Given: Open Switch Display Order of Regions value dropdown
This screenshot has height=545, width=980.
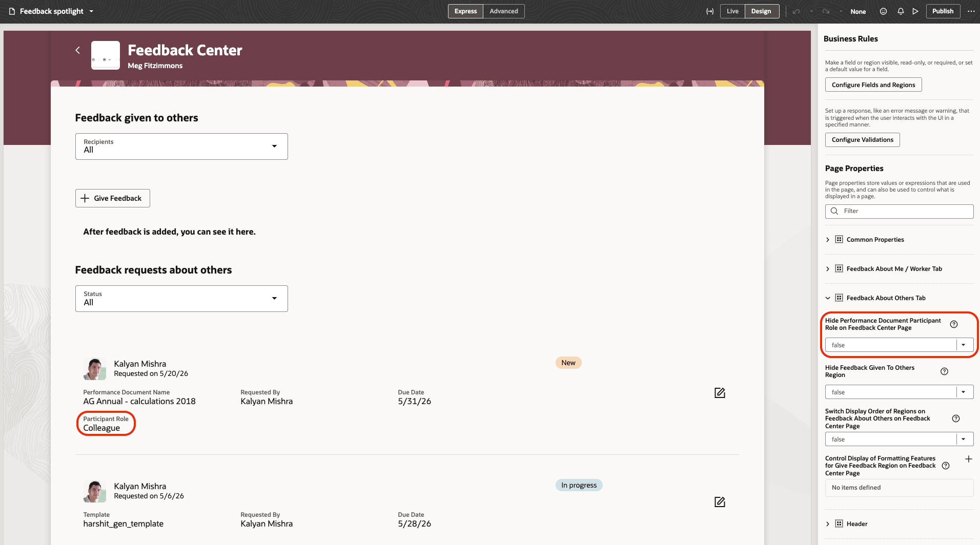Looking at the screenshot, I should click(x=964, y=439).
